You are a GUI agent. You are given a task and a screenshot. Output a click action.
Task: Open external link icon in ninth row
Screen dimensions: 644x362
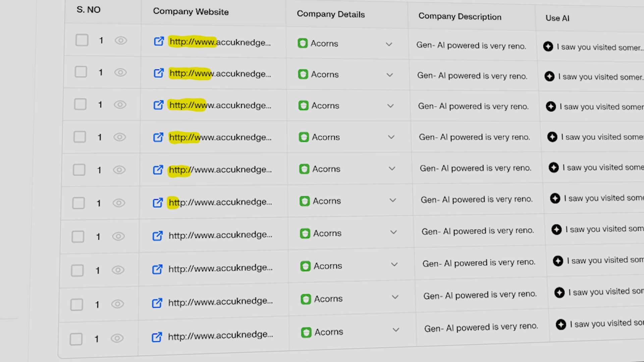click(x=157, y=303)
